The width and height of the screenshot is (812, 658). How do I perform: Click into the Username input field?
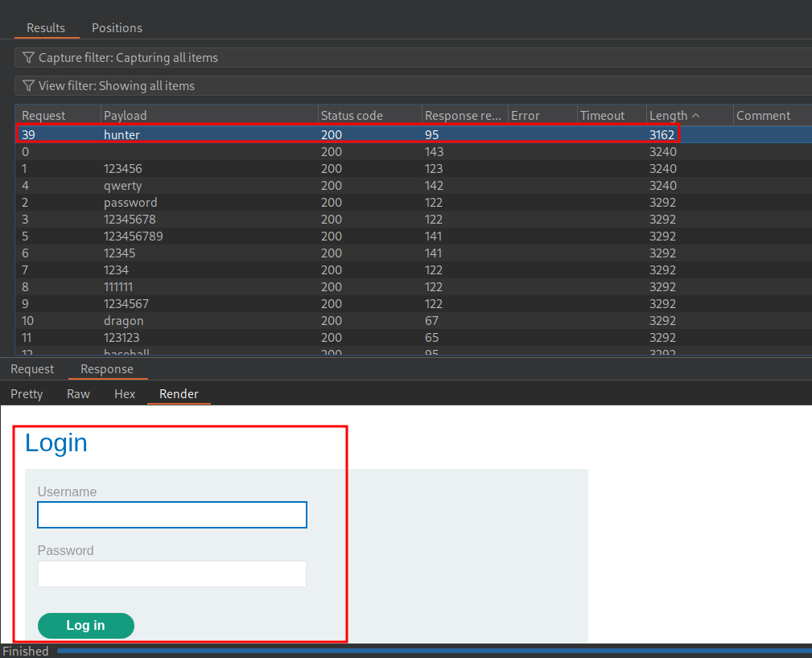(x=172, y=515)
